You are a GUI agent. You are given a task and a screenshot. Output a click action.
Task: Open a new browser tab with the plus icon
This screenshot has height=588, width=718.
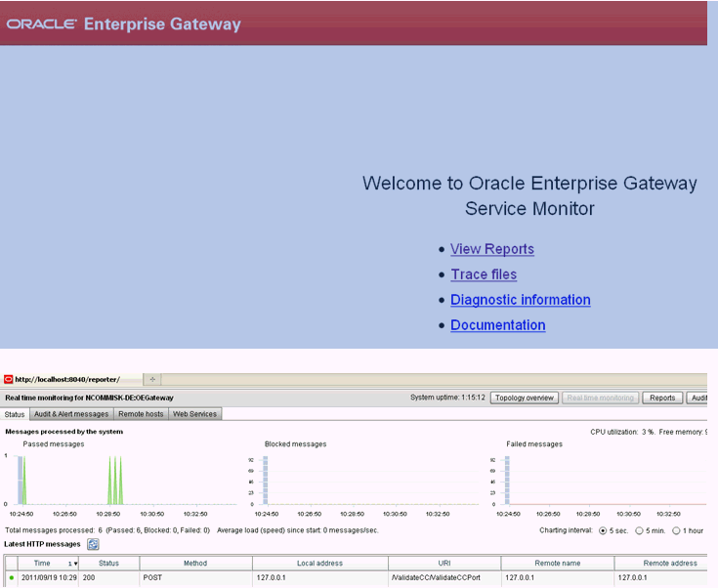(x=152, y=379)
